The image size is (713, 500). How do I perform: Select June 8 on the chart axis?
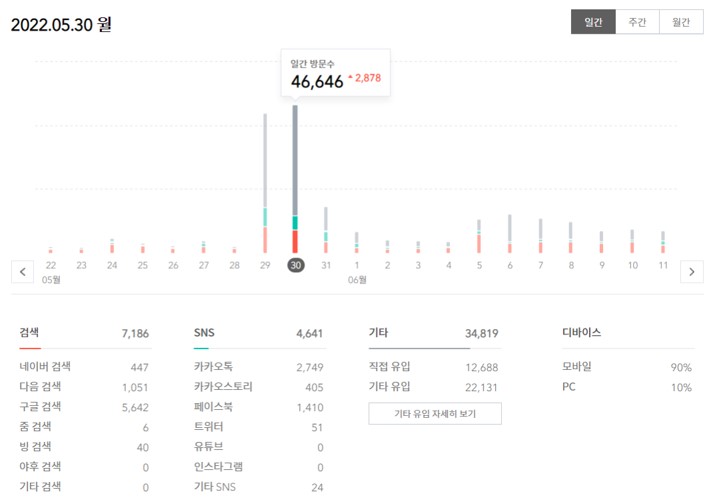coord(571,265)
